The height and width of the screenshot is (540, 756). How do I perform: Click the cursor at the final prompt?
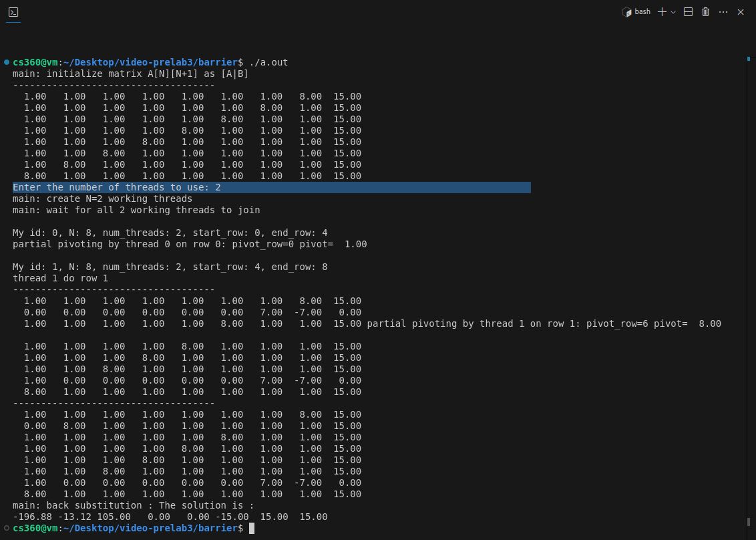point(252,529)
